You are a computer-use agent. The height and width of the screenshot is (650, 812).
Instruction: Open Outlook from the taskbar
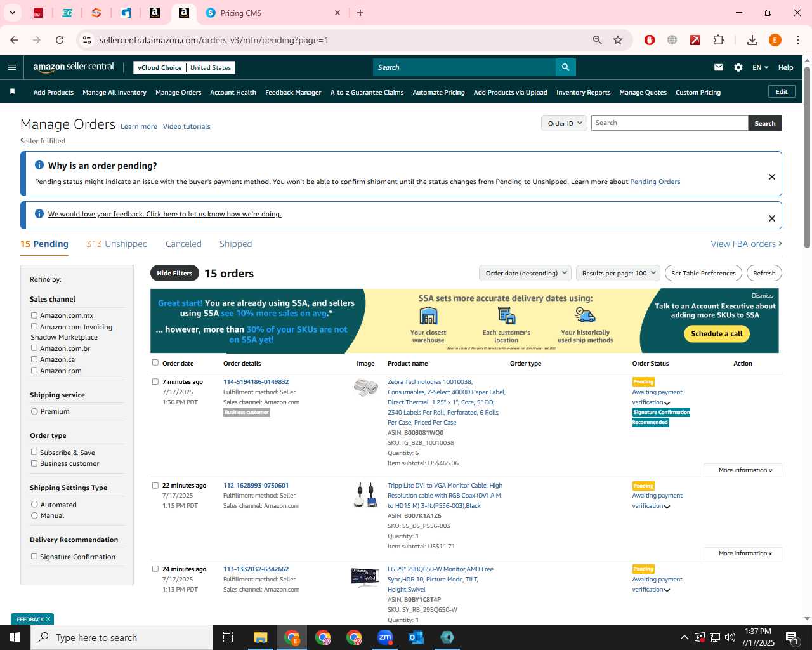[x=416, y=637]
